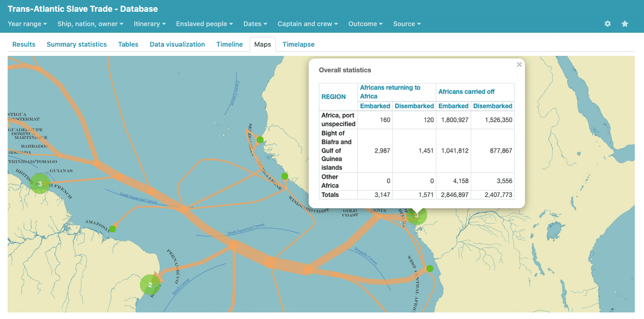644x319 pixels.
Task: Click the Trans-Atlantic Slave Trade - Database title
Action: click(x=83, y=9)
